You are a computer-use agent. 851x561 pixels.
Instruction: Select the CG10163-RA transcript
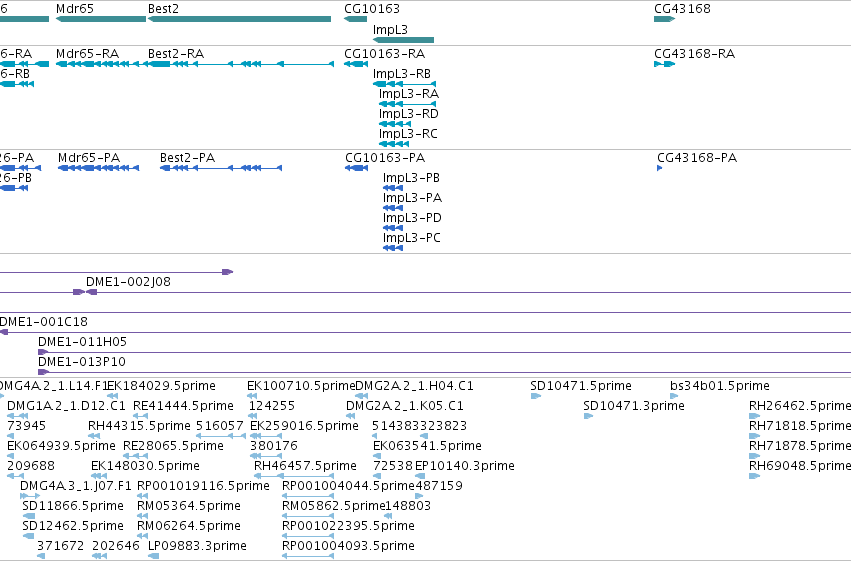click(356, 64)
